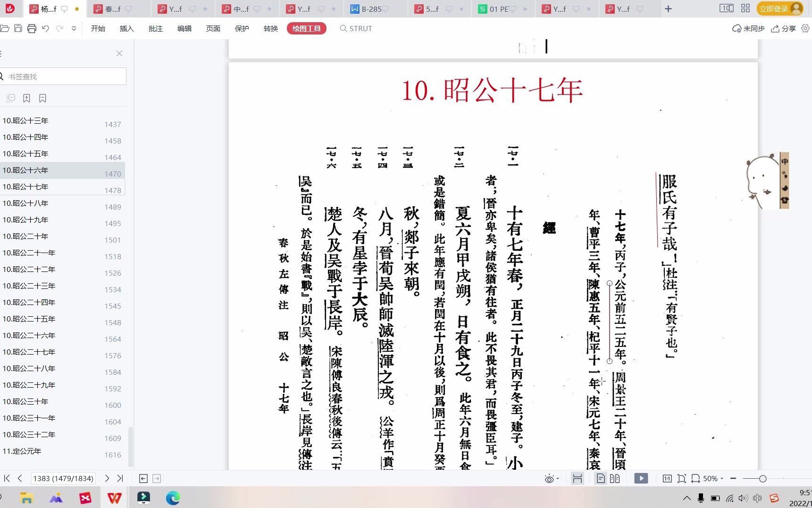
Task: Click the delete bookmark icon
Action: 43,98
